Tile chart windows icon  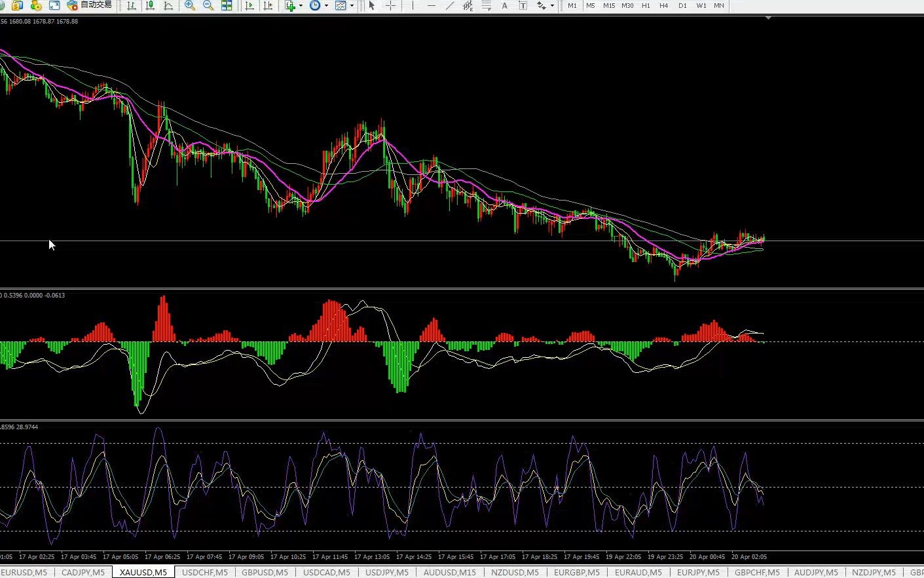(x=227, y=5)
